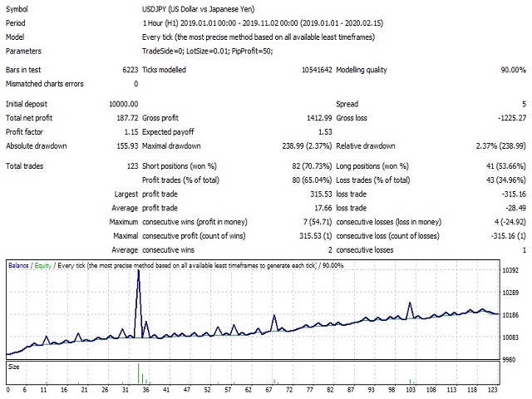Image resolution: width=532 pixels, height=399 pixels.
Task: Click the Short positions 82 (70.73%) value
Action: pyautogui.click(x=312, y=166)
